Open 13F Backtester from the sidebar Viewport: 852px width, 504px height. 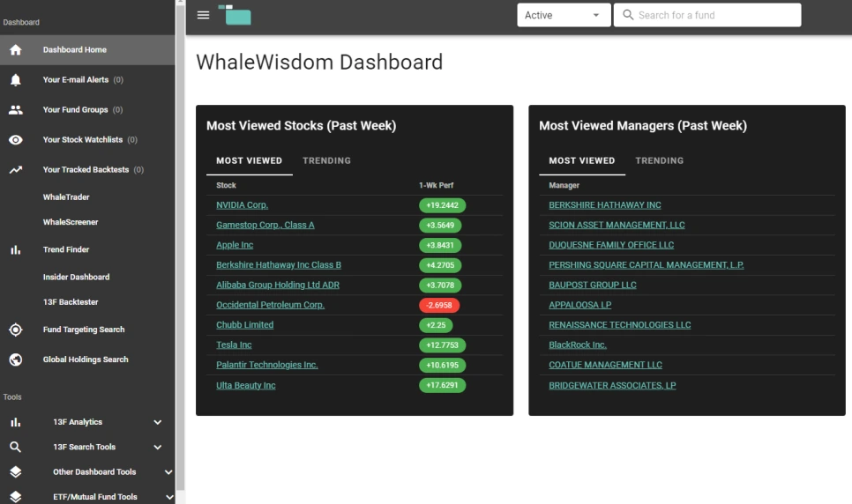pyautogui.click(x=71, y=302)
